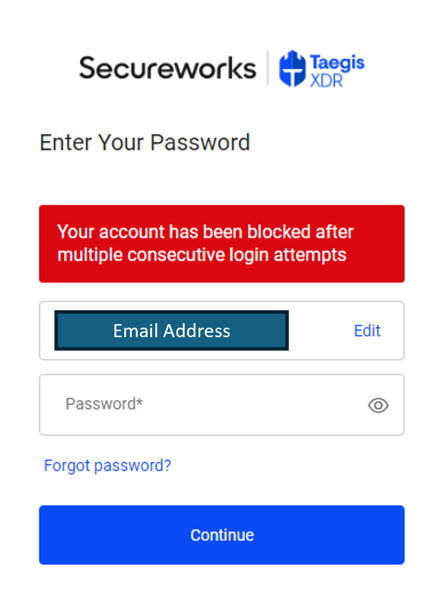Click the Secureworks wordmark logo
Viewport: 448px width, 610px height.
point(168,68)
